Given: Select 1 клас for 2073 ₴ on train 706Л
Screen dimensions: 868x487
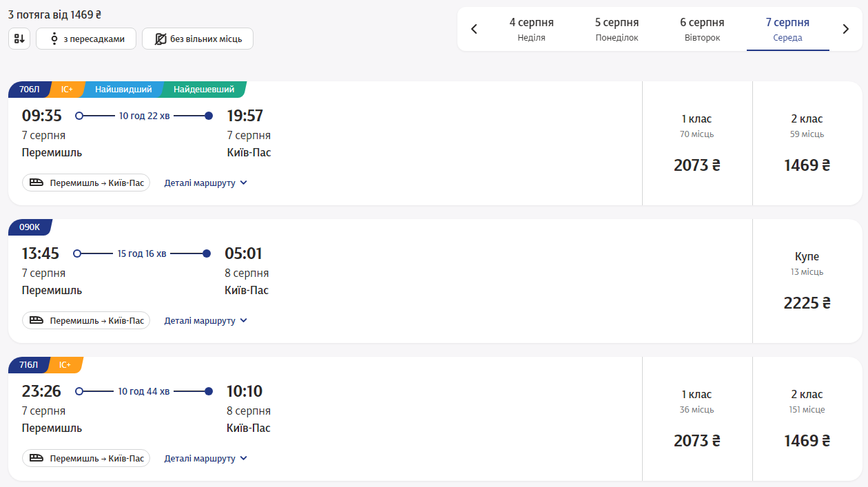Looking at the screenshot, I should point(696,143).
